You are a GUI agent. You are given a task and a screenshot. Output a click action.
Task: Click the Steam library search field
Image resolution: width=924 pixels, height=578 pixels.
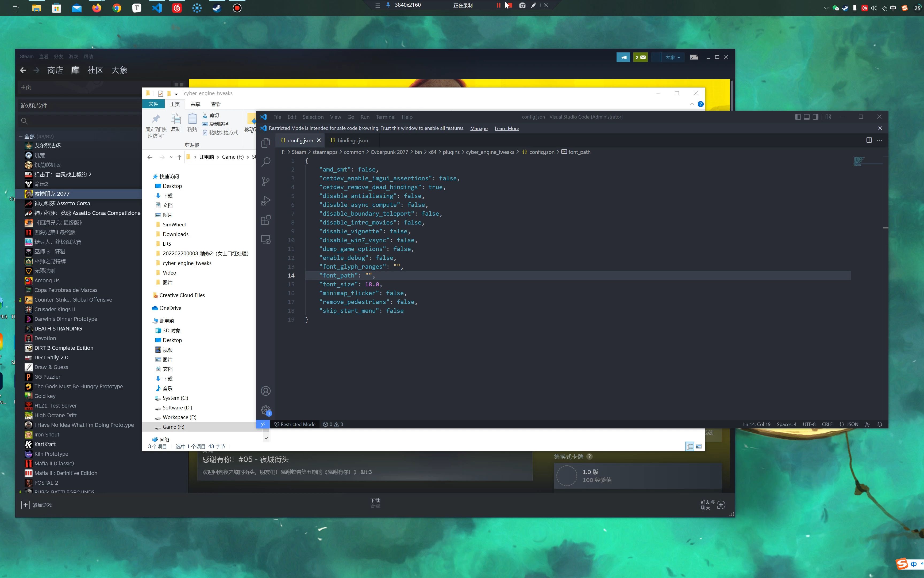80,121
